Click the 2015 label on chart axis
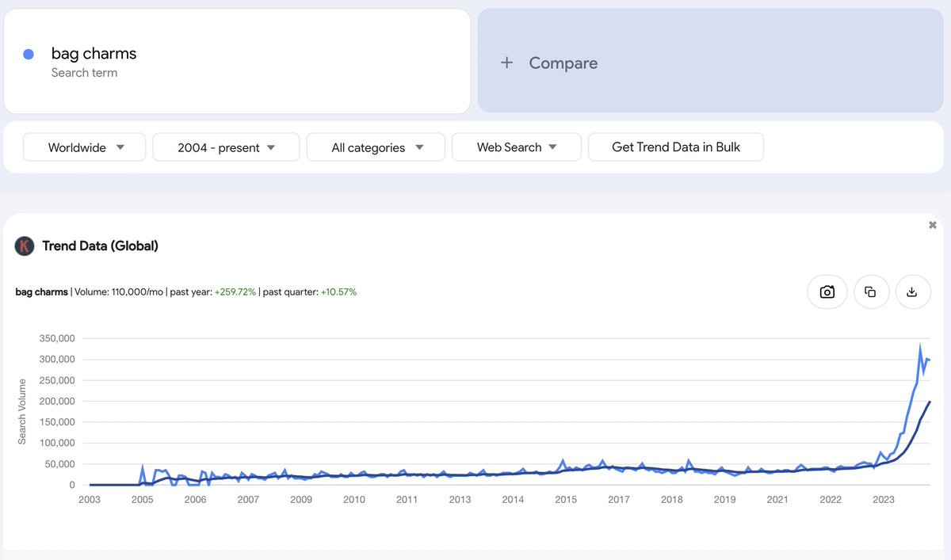This screenshot has width=951, height=560. pyautogui.click(x=566, y=500)
